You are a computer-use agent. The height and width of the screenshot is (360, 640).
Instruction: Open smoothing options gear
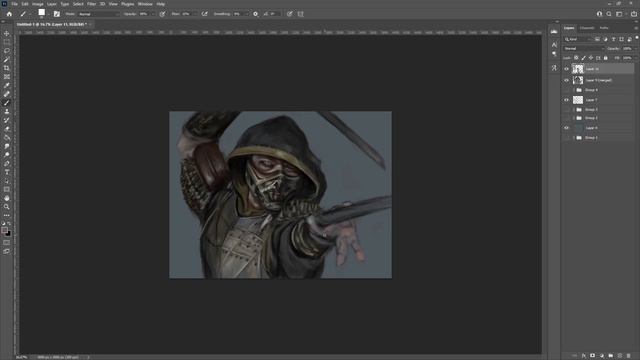256,14
